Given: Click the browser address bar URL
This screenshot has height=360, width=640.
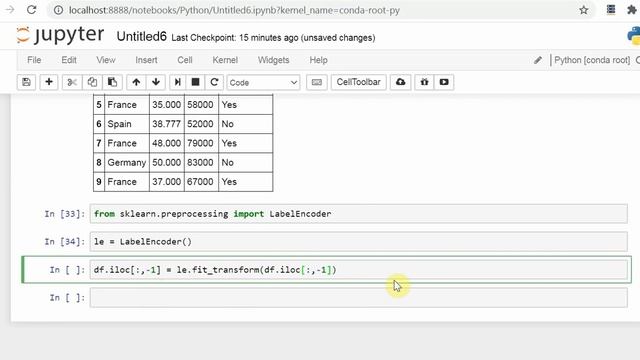Looking at the screenshot, I should [x=234, y=10].
